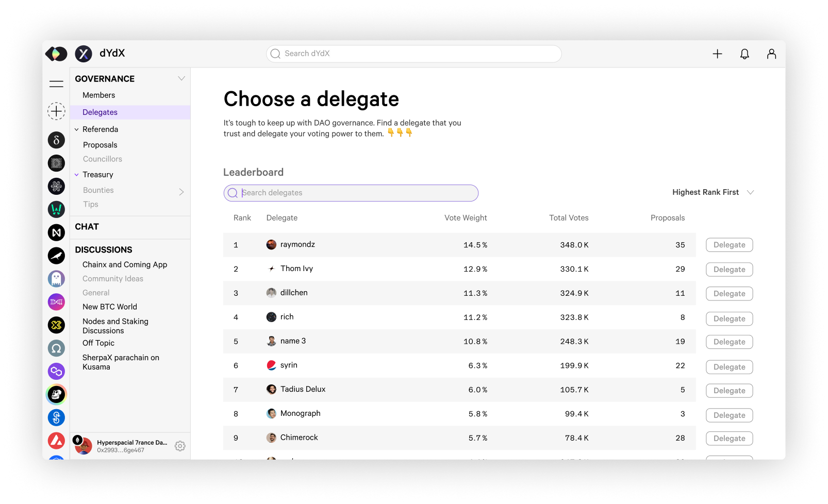Focus the Search delegates field
This screenshot has width=828, height=504.
[x=351, y=193]
